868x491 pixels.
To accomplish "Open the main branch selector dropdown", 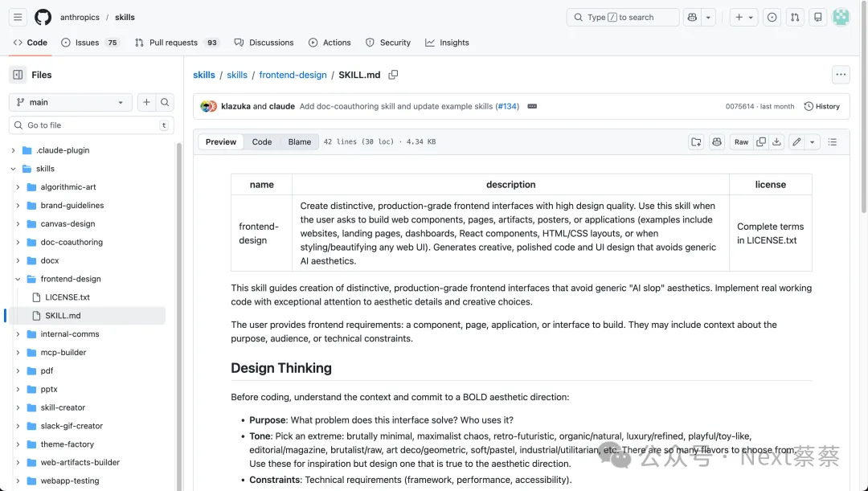I will click(x=70, y=102).
